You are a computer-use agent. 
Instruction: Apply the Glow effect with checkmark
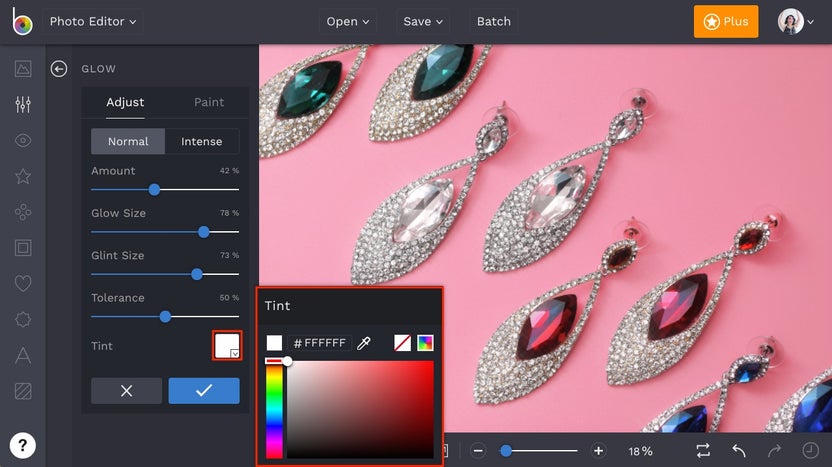pos(204,391)
